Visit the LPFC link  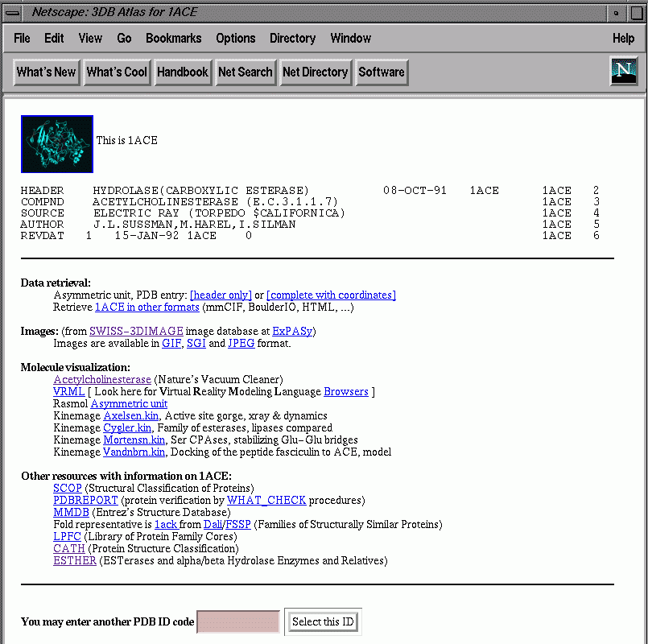click(x=67, y=536)
